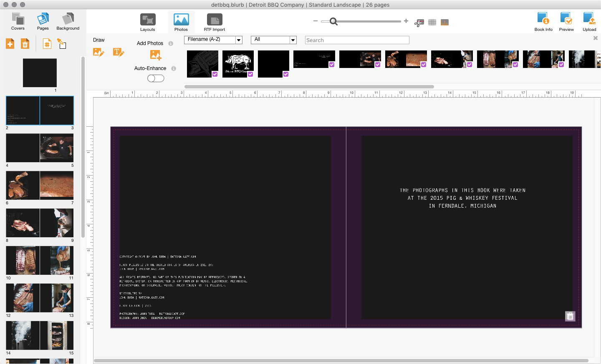Click the page numbering hash icon
The height and width of the screenshot is (364, 601).
click(x=47, y=44)
